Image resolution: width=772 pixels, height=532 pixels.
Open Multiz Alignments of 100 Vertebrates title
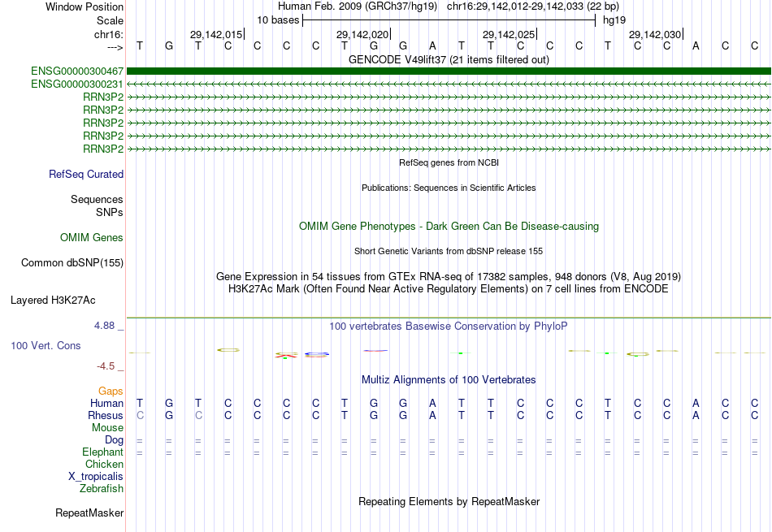pyautogui.click(x=449, y=380)
